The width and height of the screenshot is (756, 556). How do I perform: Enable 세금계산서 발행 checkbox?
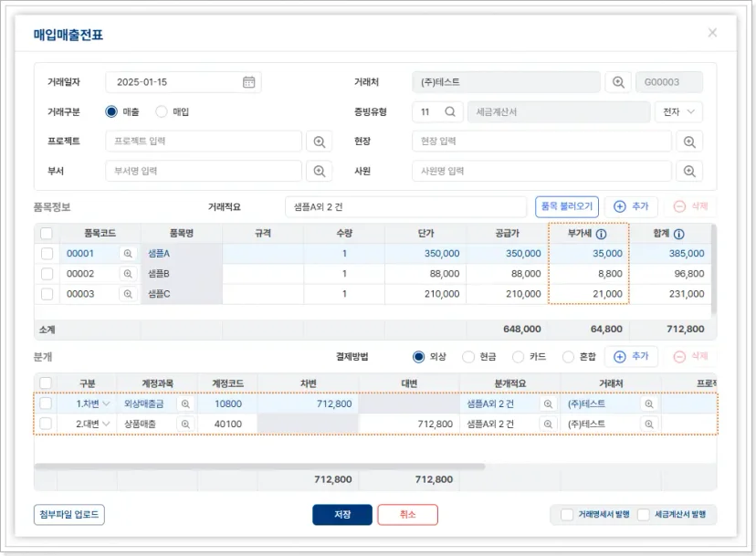point(643,515)
